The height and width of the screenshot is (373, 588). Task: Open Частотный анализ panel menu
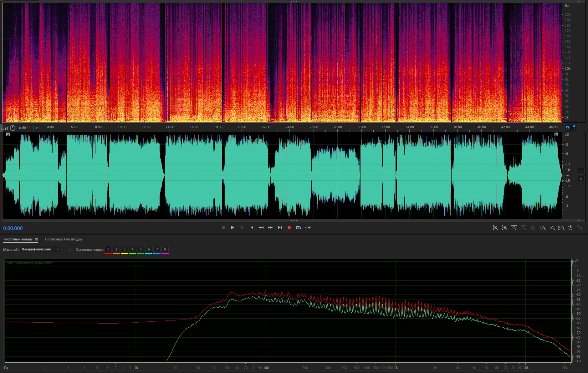coord(37,239)
